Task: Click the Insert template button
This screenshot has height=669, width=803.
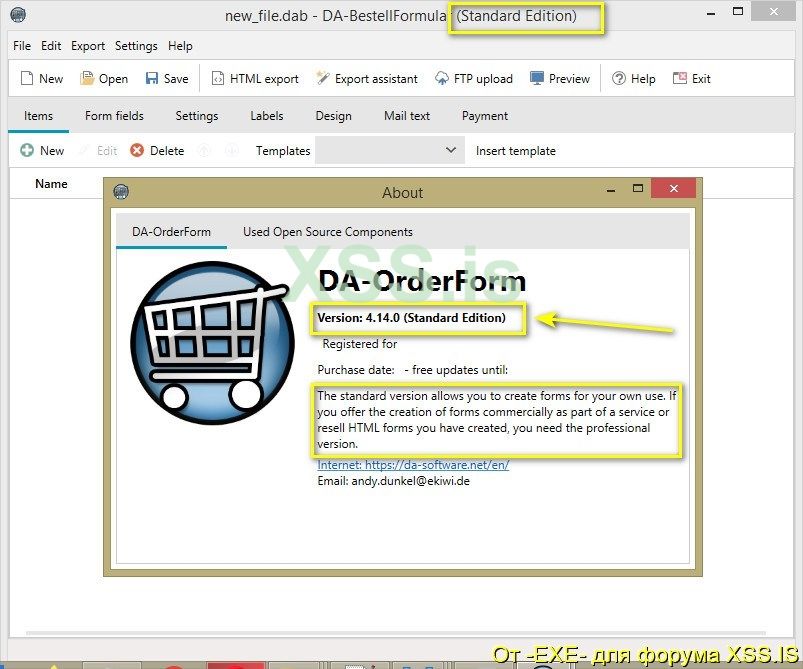Action: click(515, 151)
